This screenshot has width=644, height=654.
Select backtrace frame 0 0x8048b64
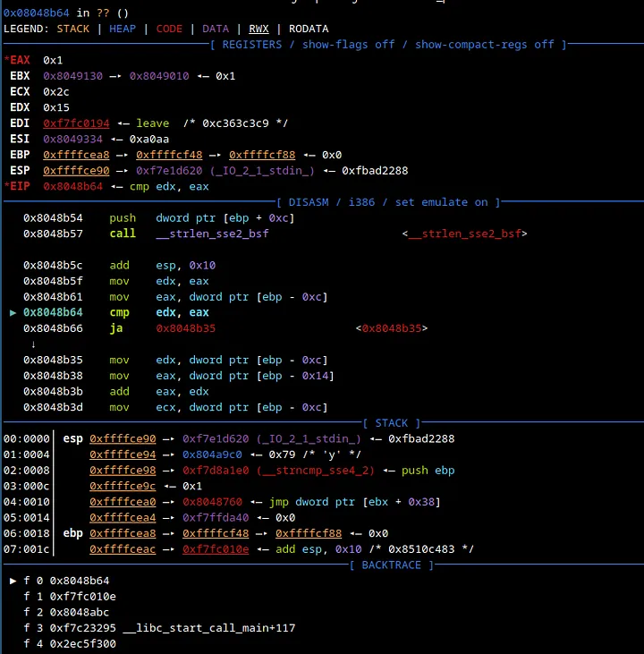tap(67, 581)
